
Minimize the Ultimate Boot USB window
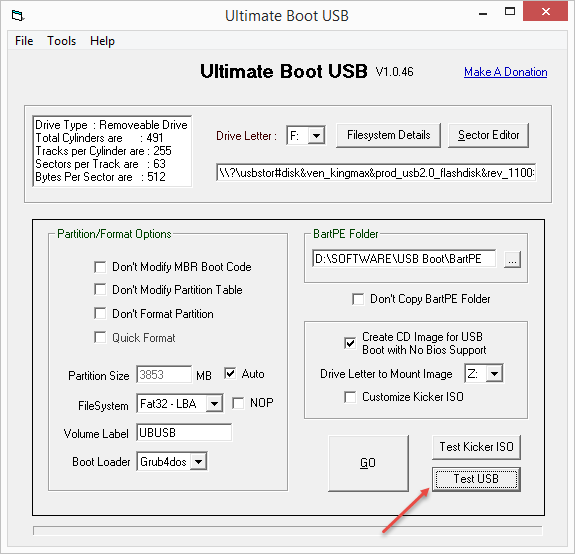[483, 14]
